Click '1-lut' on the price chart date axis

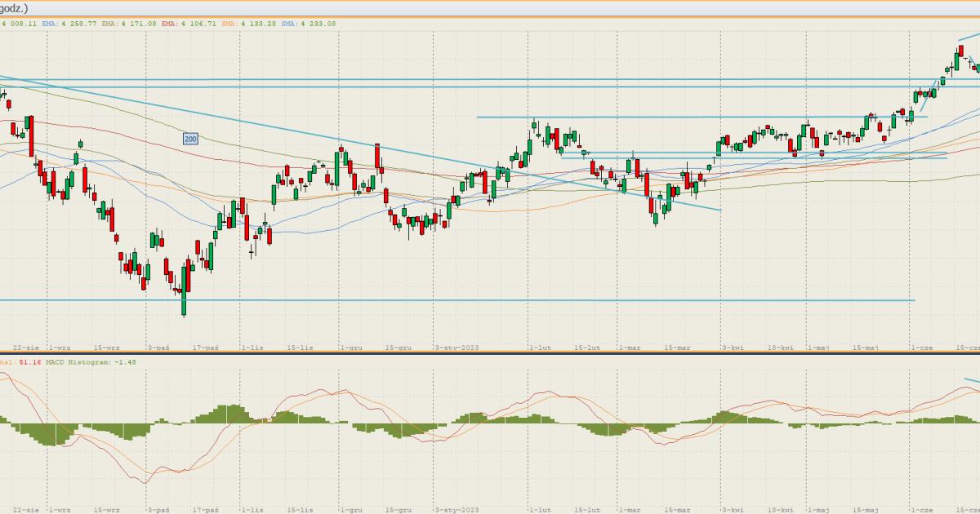tap(540, 348)
